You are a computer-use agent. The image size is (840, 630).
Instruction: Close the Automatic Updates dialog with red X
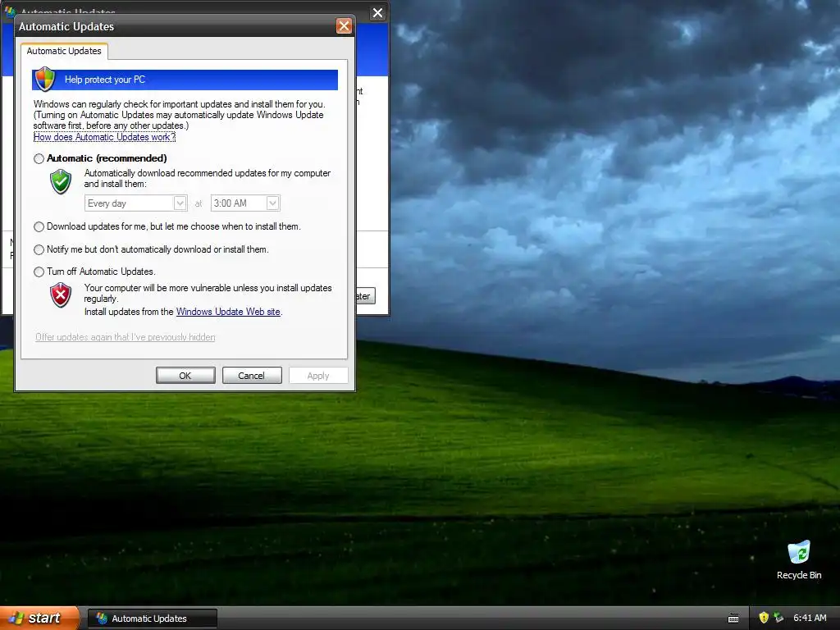coord(344,25)
